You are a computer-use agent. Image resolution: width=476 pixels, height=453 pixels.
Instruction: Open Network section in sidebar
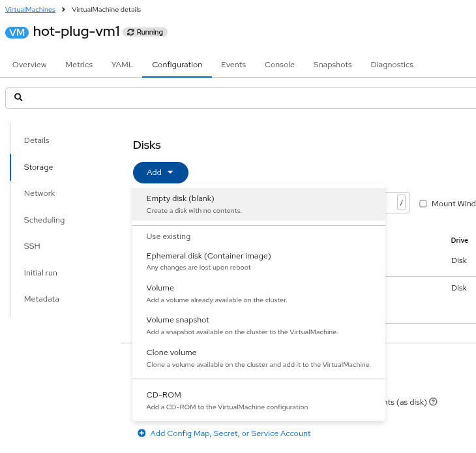pyautogui.click(x=39, y=193)
